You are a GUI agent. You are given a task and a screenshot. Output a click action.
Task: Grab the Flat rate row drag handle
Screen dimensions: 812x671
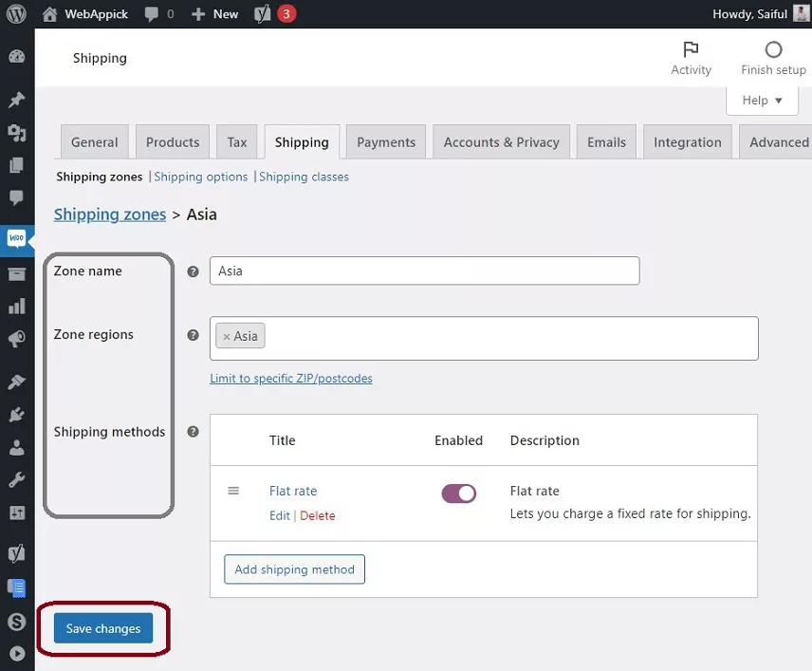pyautogui.click(x=233, y=491)
